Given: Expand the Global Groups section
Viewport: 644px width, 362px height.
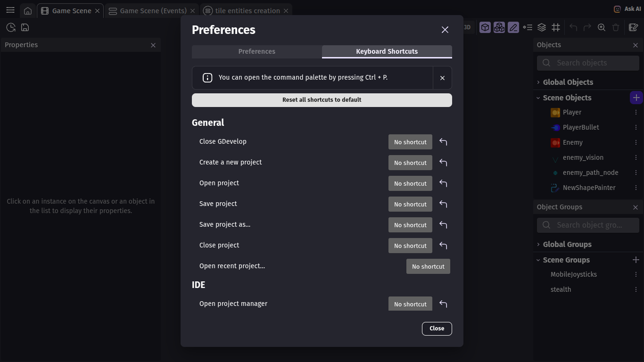Looking at the screenshot, I should 538,244.
